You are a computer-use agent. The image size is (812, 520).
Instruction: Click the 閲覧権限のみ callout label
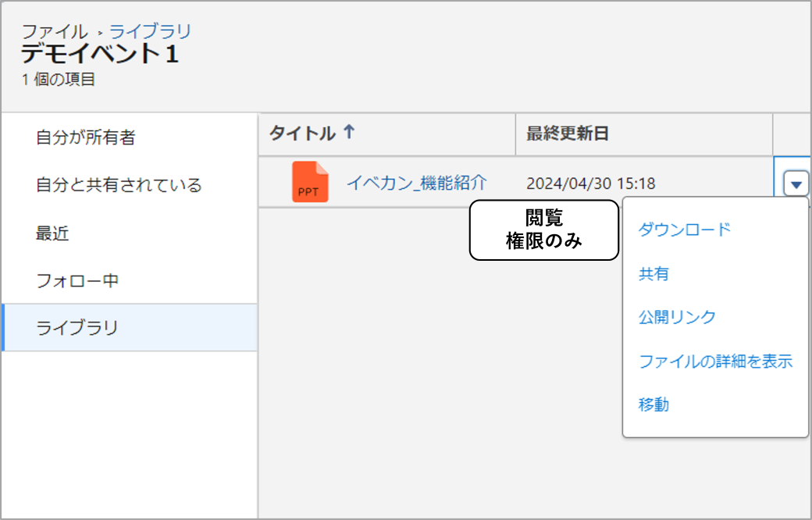click(543, 230)
